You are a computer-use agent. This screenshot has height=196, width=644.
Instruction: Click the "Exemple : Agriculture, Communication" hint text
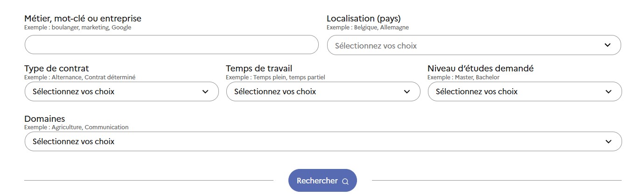pos(77,127)
